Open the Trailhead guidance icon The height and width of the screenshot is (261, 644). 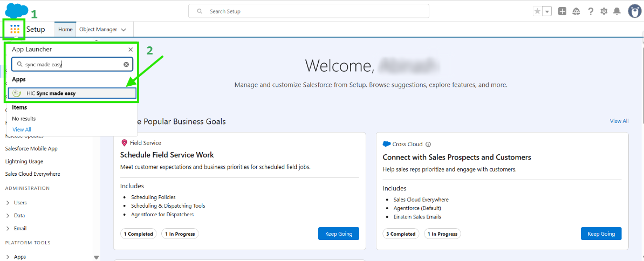[577, 11]
